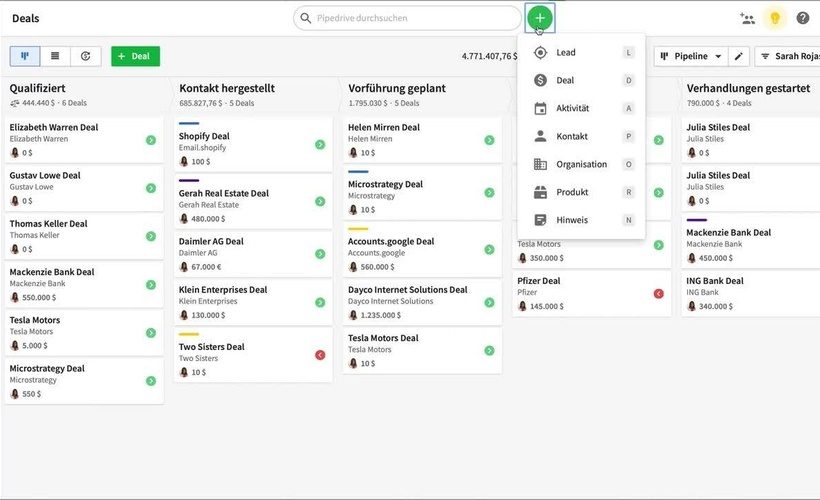This screenshot has width=820, height=500.
Task: Click red status arrow on Two Sisters Deal
Action: [x=320, y=355]
